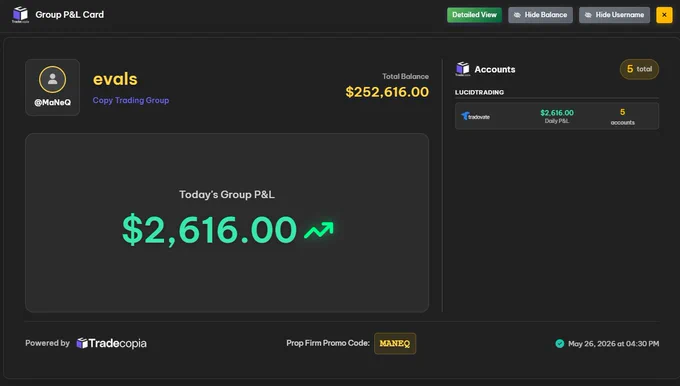The height and width of the screenshot is (386, 680).
Task: Click the large $2,616.00 group P&L figure
Action: tap(209, 229)
